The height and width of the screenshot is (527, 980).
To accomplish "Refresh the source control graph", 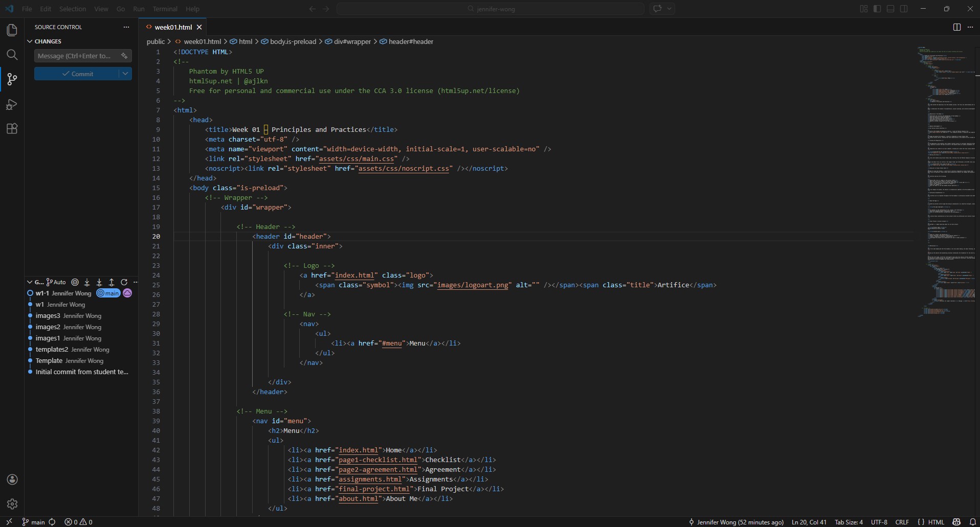I will pyautogui.click(x=124, y=282).
